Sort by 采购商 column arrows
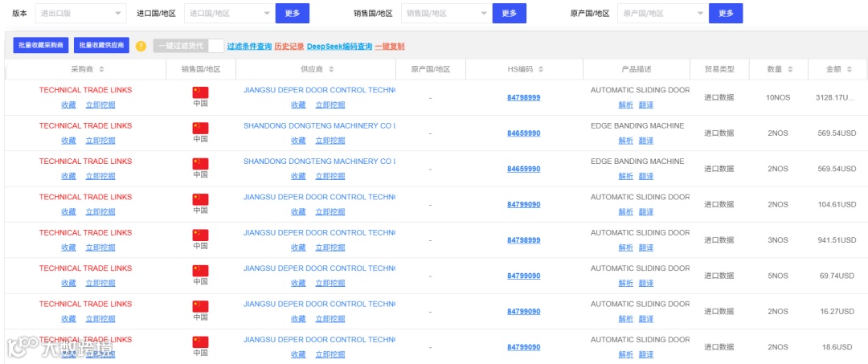The image size is (868, 364). coord(101,70)
